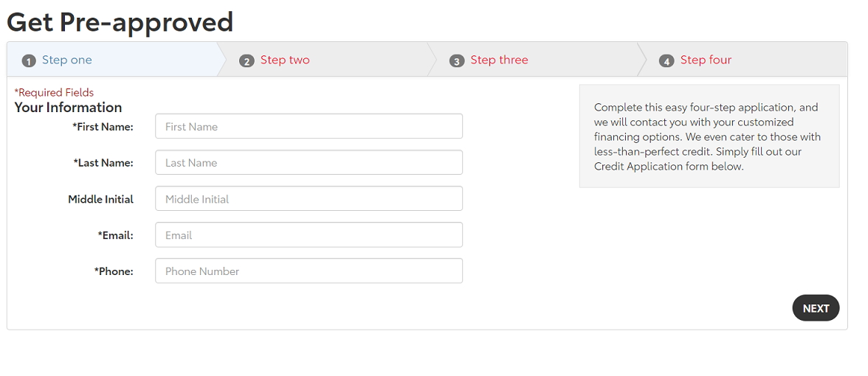
Task: Select the Middle Initial input field
Action: [309, 199]
